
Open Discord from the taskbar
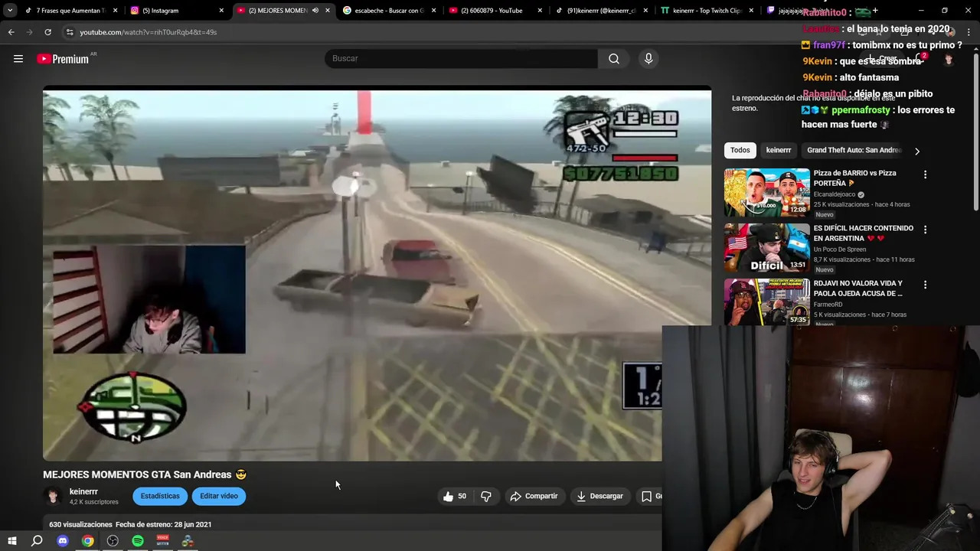coord(63,541)
